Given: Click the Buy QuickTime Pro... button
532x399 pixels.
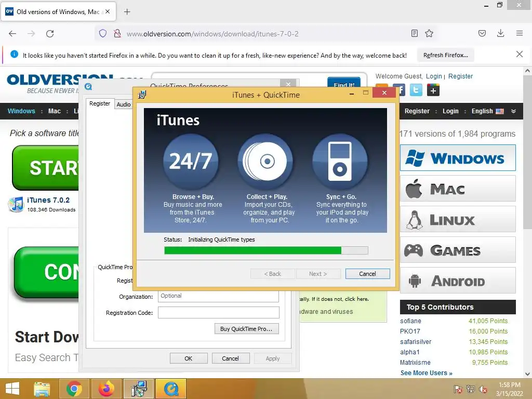Looking at the screenshot, I should 246,329.
